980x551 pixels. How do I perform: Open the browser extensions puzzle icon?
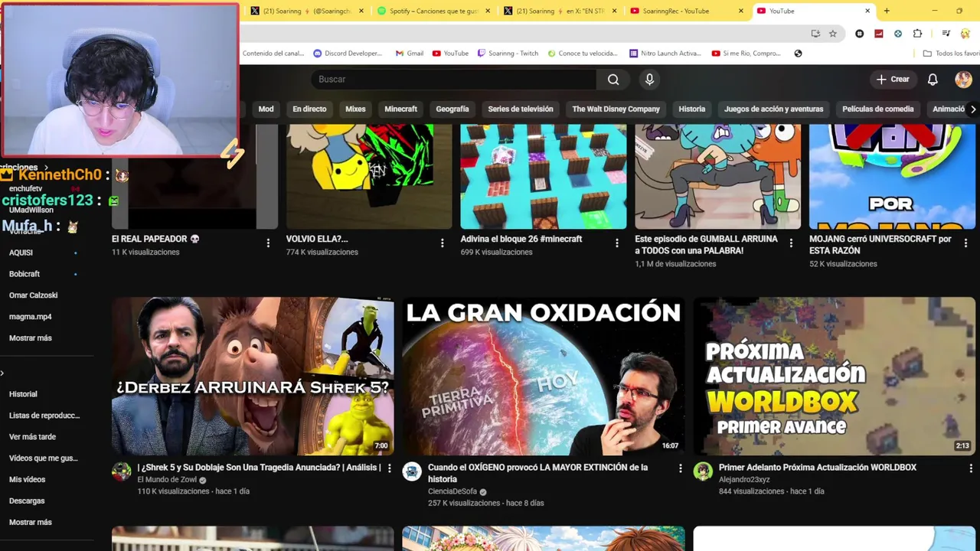917,34
